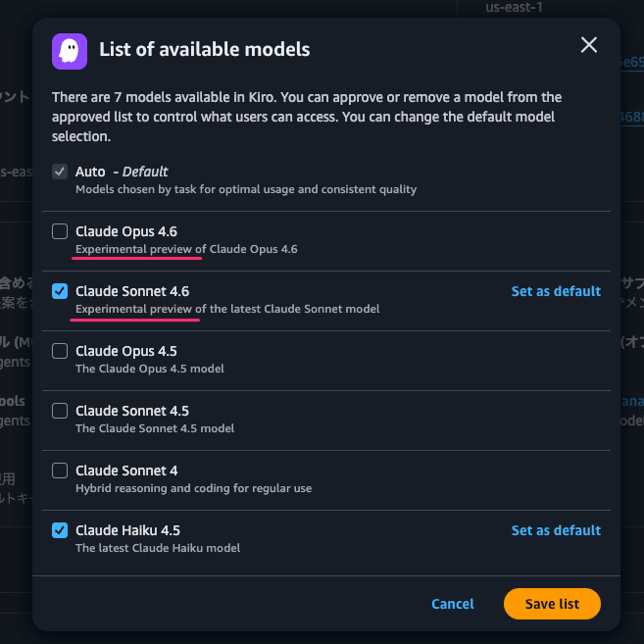Enable the Claude Opus 4.6 checkbox
The height and width of the screenshot is (644, 644).
[x=60, y=231]
